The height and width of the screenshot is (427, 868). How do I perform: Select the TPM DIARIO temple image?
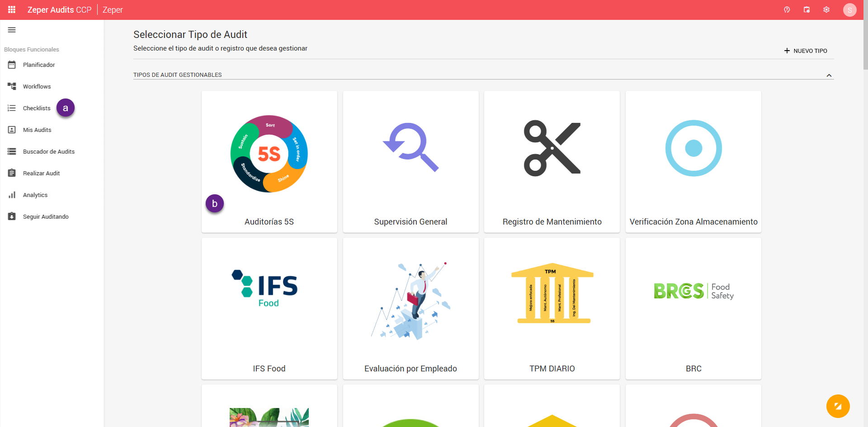[x=552, y=293]
